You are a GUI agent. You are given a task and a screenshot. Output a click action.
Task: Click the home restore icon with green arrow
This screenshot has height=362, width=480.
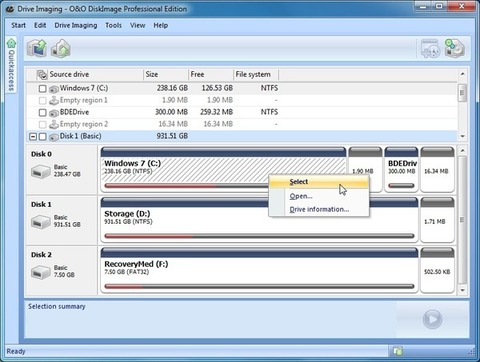tap(61, 48)
